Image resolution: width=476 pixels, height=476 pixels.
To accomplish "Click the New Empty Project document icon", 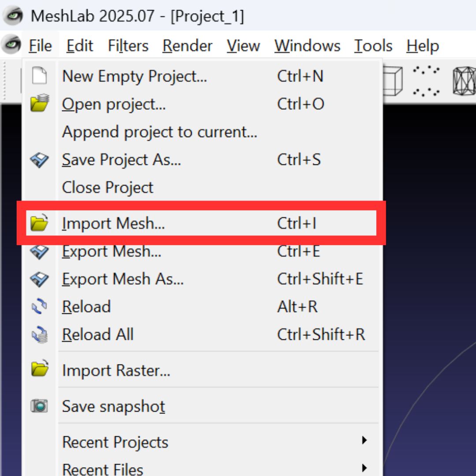I will 40,76.
